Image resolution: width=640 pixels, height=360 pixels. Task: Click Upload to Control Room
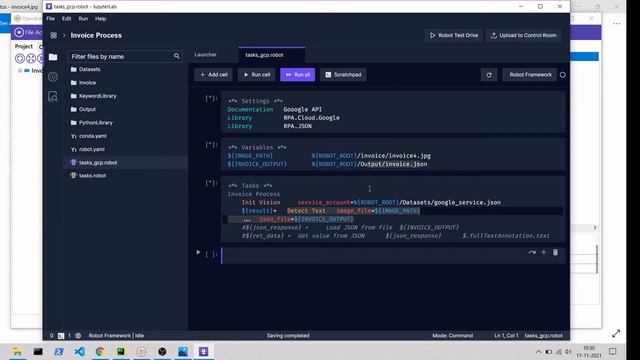pos(523,36)
